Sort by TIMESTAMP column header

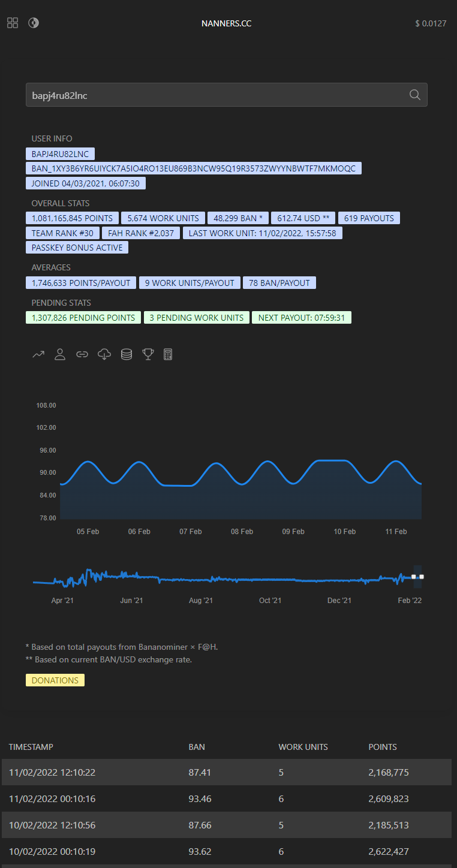(x=31, y=747)
